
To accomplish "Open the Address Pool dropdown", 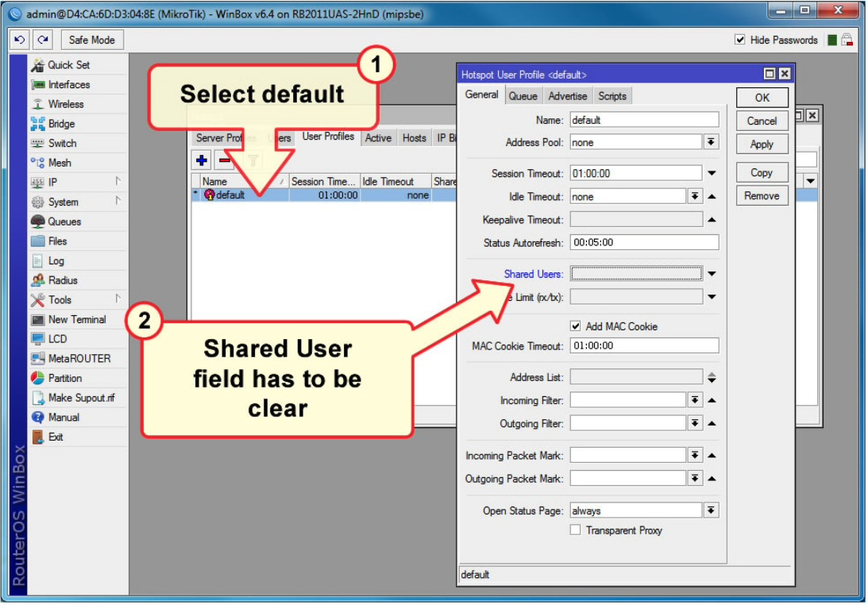I will coord(711,142).
